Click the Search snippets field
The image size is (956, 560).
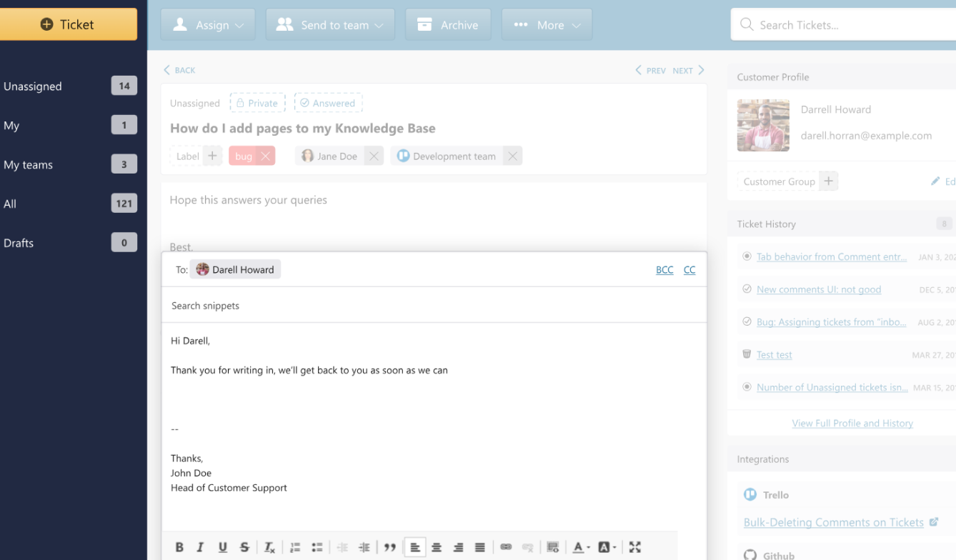434,306
